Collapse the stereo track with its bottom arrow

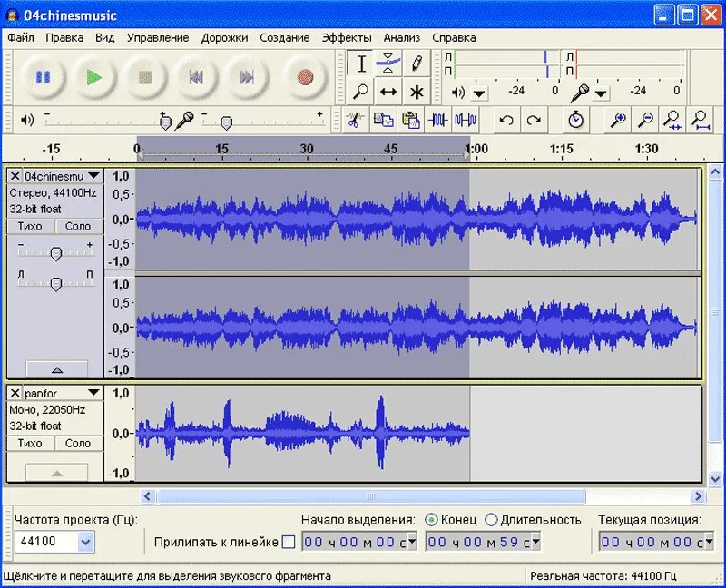56,369
